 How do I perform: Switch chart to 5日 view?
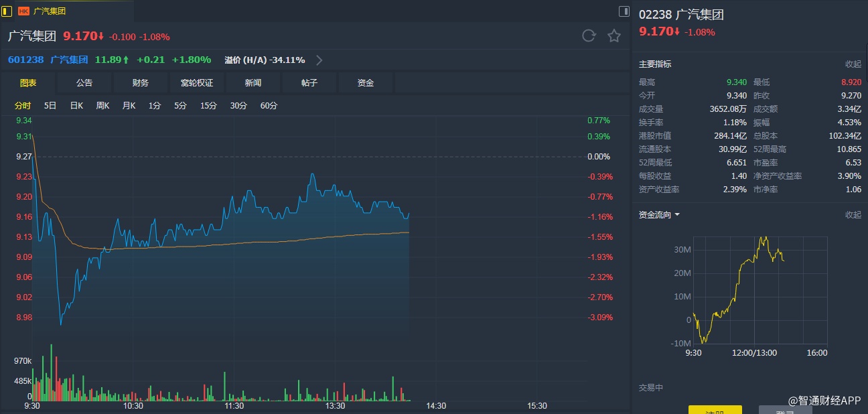50,106
